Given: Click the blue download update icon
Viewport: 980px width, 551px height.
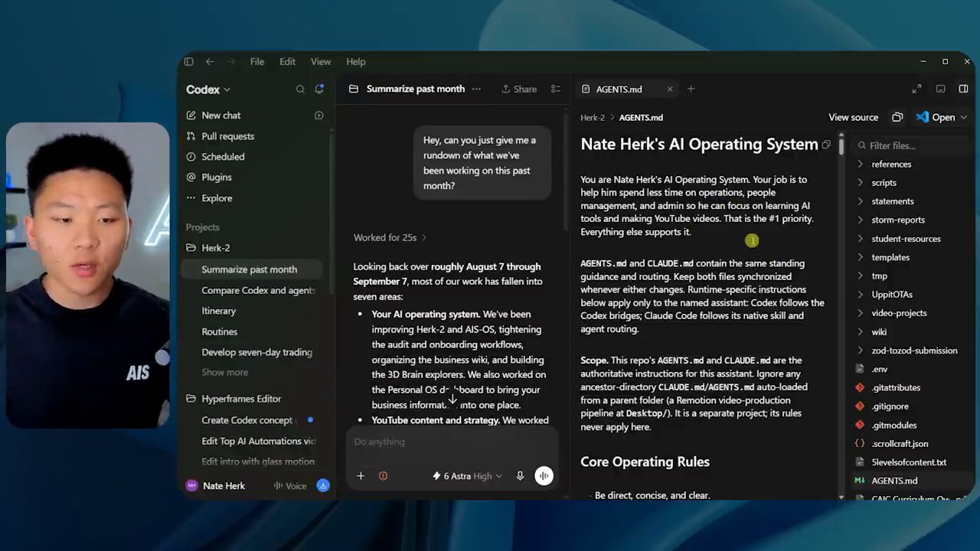Looking at the screenshot, I should click(x=323, y=486).
